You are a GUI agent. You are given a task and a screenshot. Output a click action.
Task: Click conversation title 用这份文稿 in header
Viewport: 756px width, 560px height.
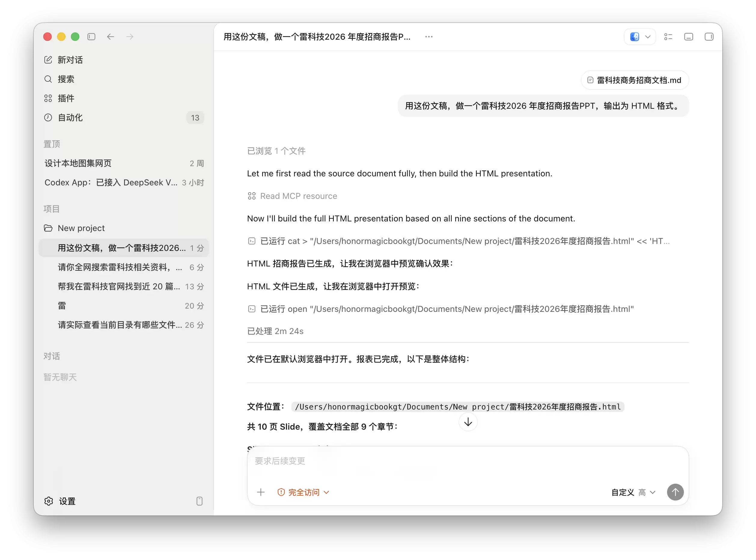tap(317, 37)
